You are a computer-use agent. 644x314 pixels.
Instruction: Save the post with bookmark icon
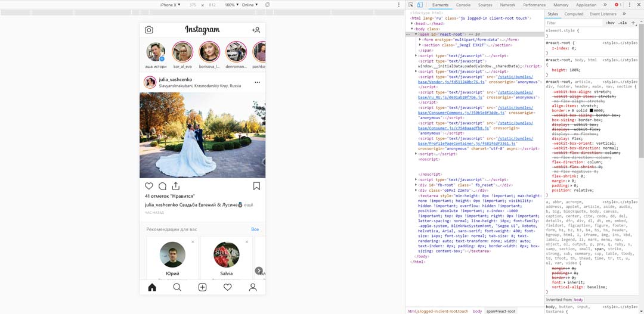pyautogui.click(x=256, y=186)
